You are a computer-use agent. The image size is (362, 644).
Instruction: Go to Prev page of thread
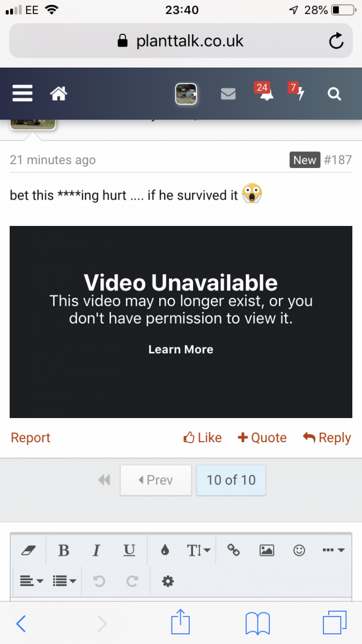[x=156, y=480]
